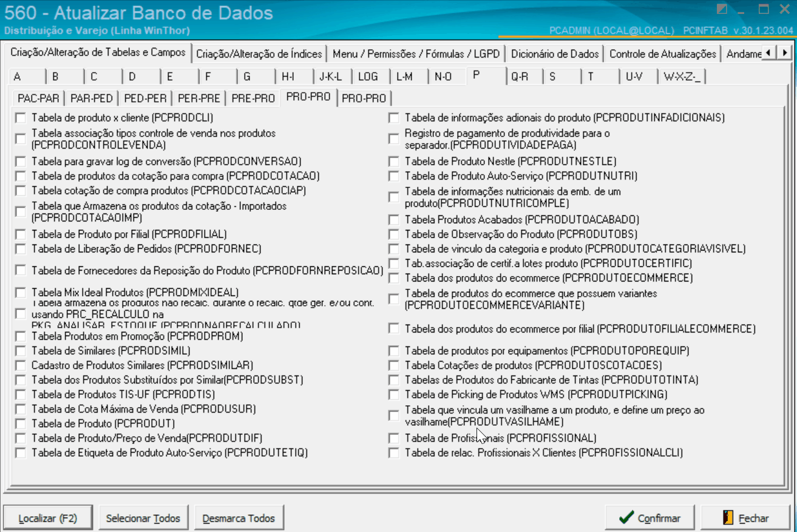Click the door icon on Fechar button
797x532 pixels.
pos(728,518)
